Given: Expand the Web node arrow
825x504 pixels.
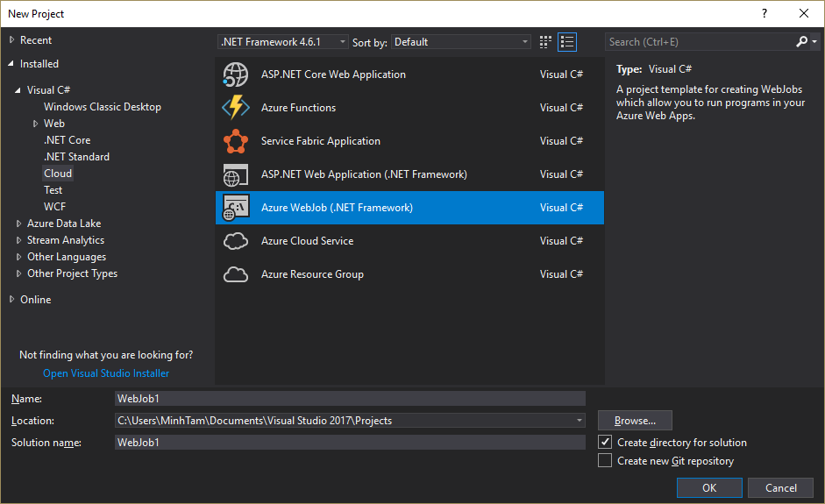Looking at the screenshot, I should [35, 124].
